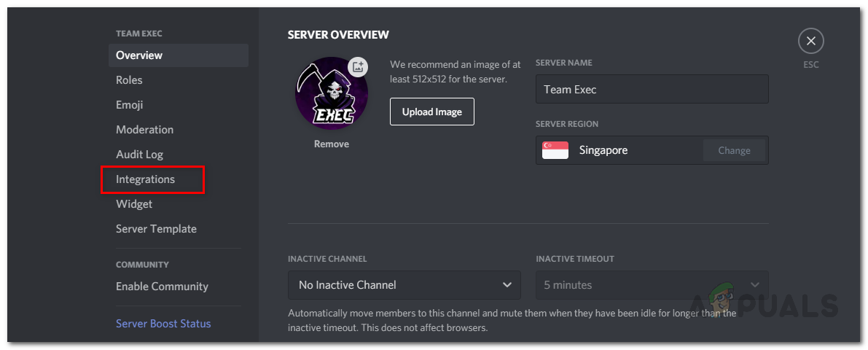Screen dimensions: 868x350
Task: Click Change server region button
Action: pos(734,150)
